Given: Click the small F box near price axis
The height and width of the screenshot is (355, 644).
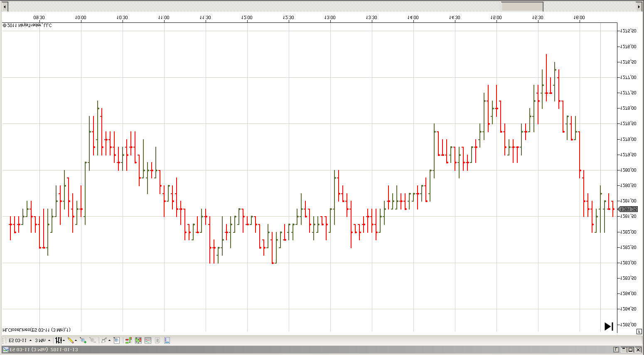Looking at the screenshot, I should [x=639, y=331].
